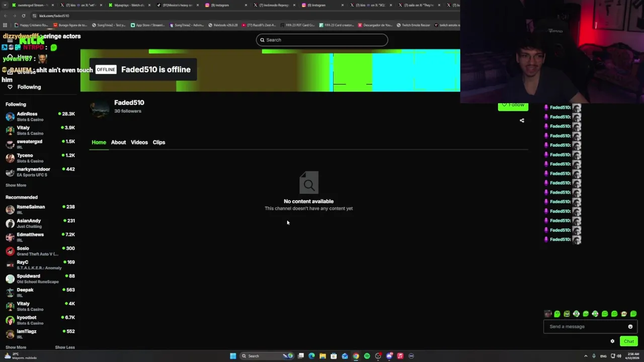Expand Following list with Show More
Image resolution: width=644 pixels, height=362 pixels.
coord(16,185)
